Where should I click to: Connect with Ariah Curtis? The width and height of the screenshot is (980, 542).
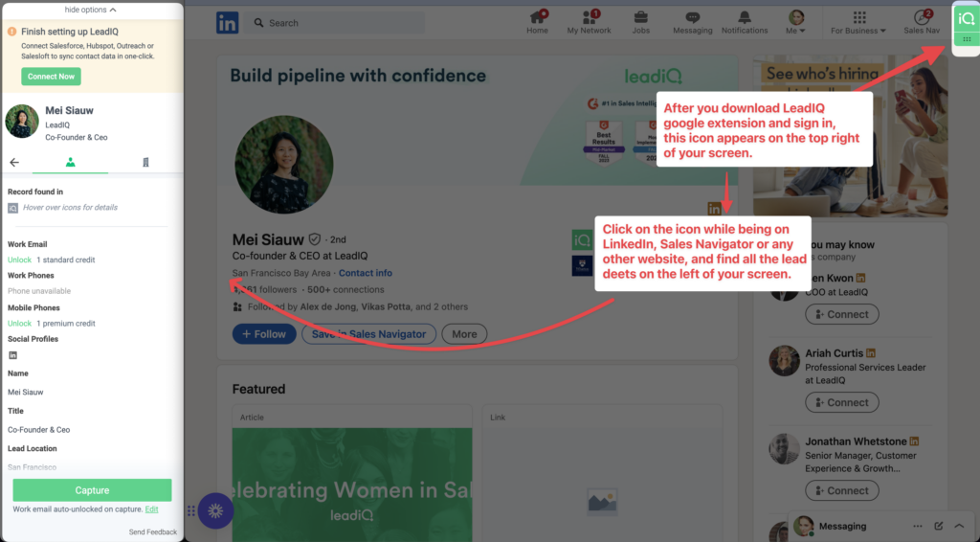[x=842, y=402]
